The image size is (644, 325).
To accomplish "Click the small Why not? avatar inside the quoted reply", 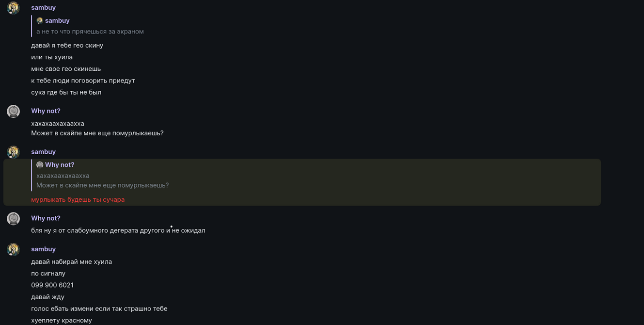I will point(40,165).
